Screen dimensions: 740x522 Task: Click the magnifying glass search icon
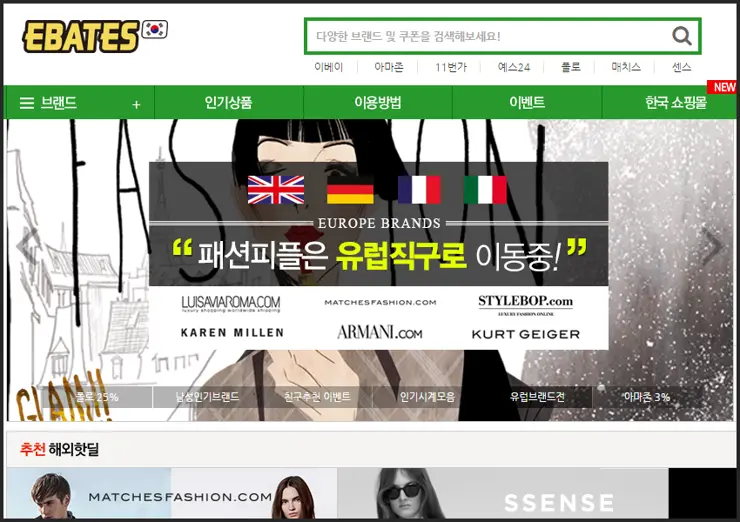click(681, 36)
